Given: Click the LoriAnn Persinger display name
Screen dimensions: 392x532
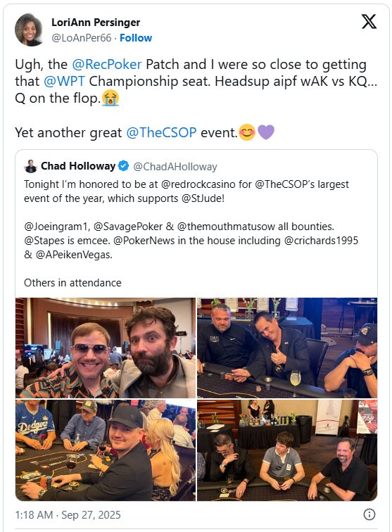Looking at the screenshot, I should click(96, 23).
